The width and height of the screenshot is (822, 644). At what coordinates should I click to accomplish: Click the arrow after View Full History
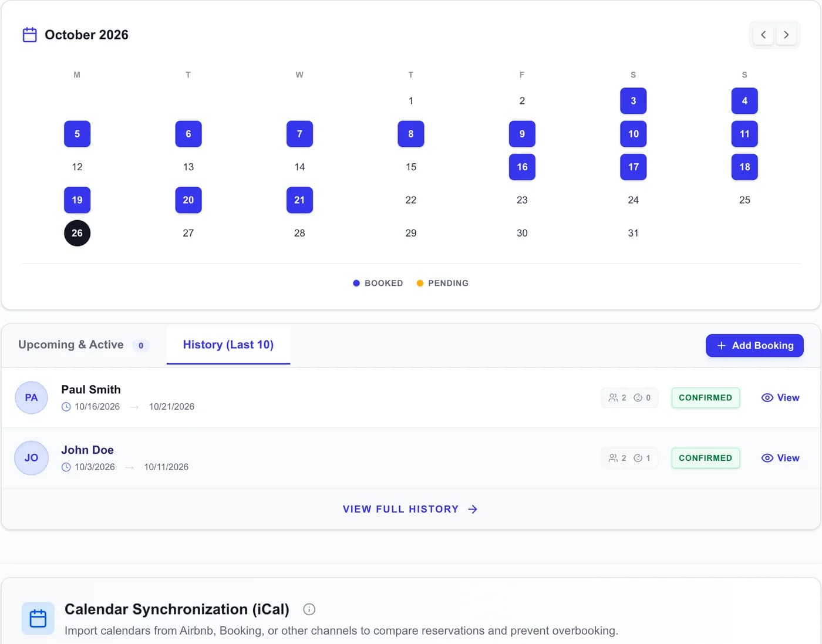pos(473,509)
